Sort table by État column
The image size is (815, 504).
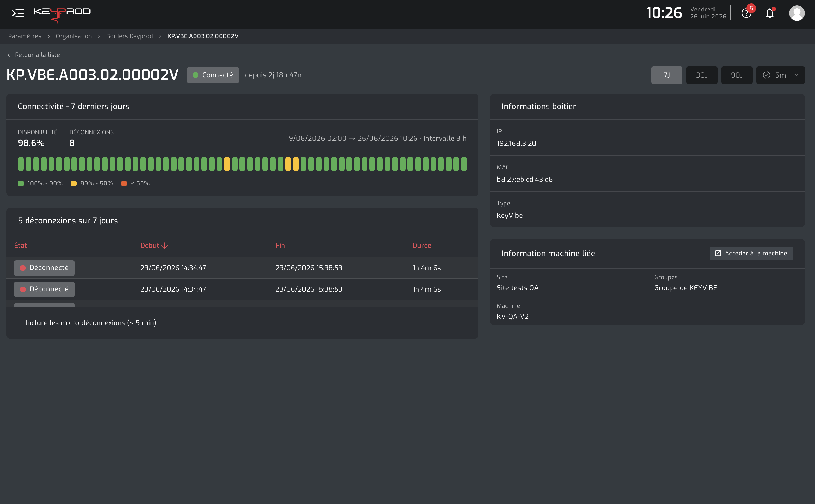pos(20,245)
